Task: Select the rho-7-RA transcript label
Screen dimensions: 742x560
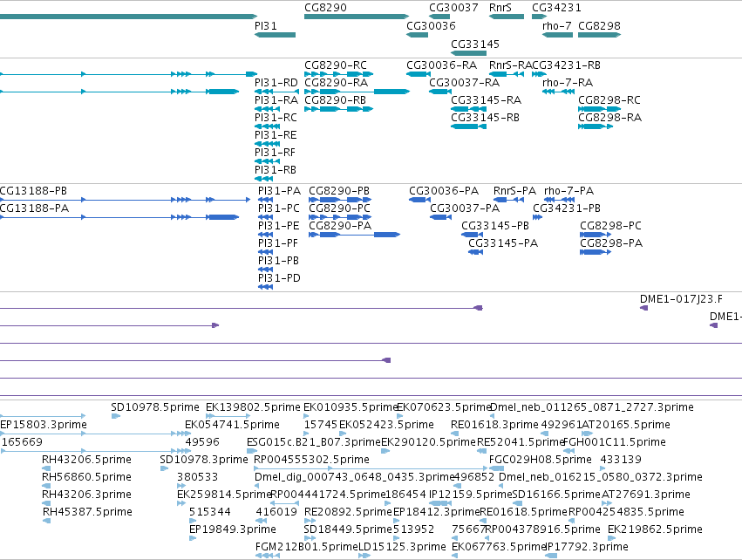Action: (568, 83)
